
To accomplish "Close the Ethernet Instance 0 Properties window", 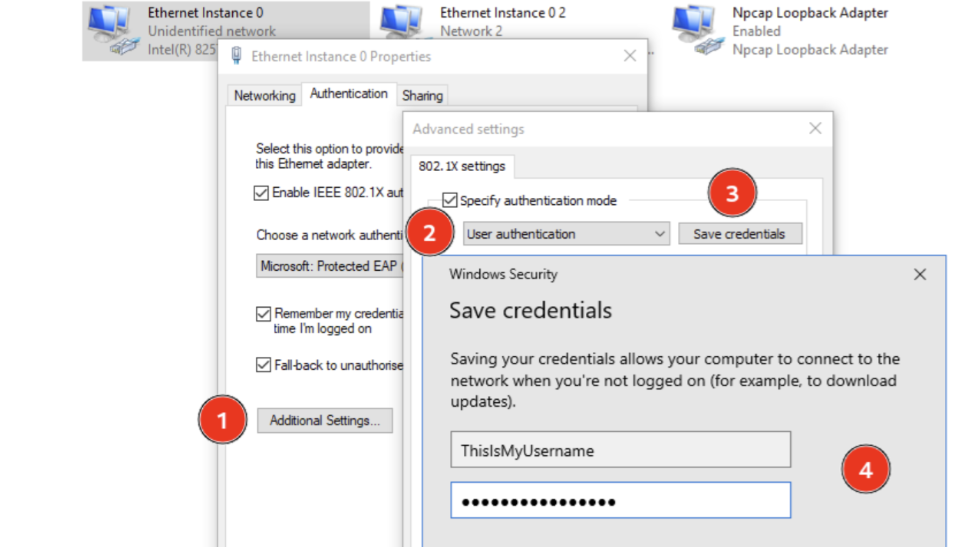I will (x=630, y=56).
